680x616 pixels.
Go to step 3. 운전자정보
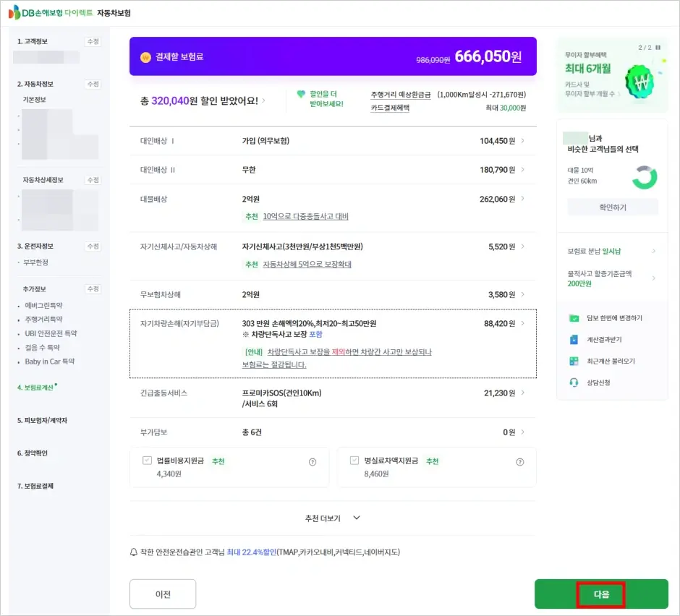pos(35,246)
